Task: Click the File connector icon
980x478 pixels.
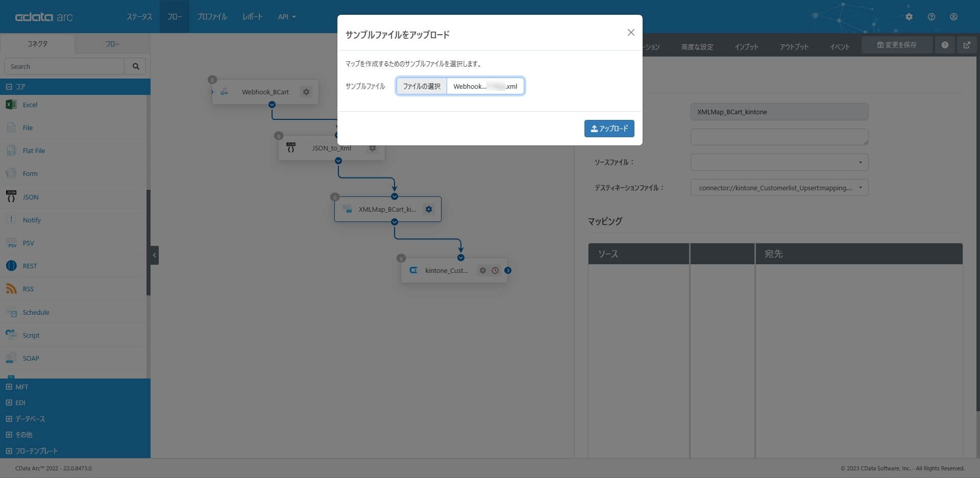Action: [x=11, y=128]
